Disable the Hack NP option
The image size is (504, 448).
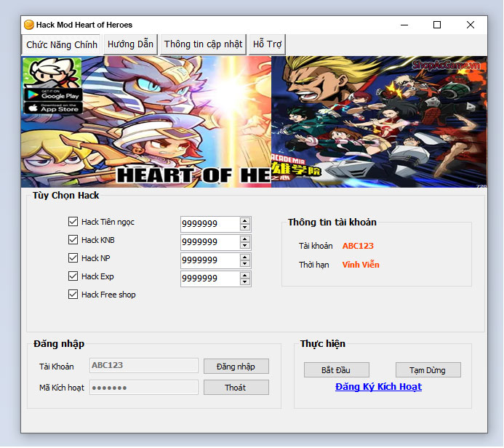73,258
